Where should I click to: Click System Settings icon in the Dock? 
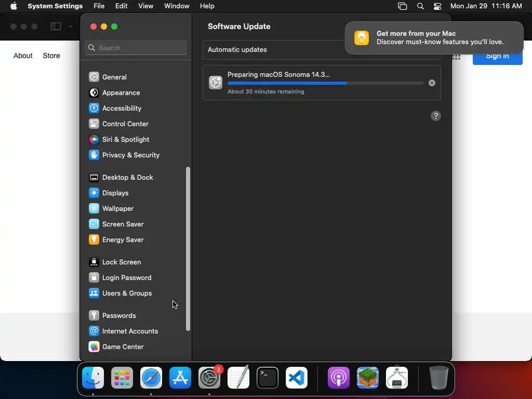(209, 378)
